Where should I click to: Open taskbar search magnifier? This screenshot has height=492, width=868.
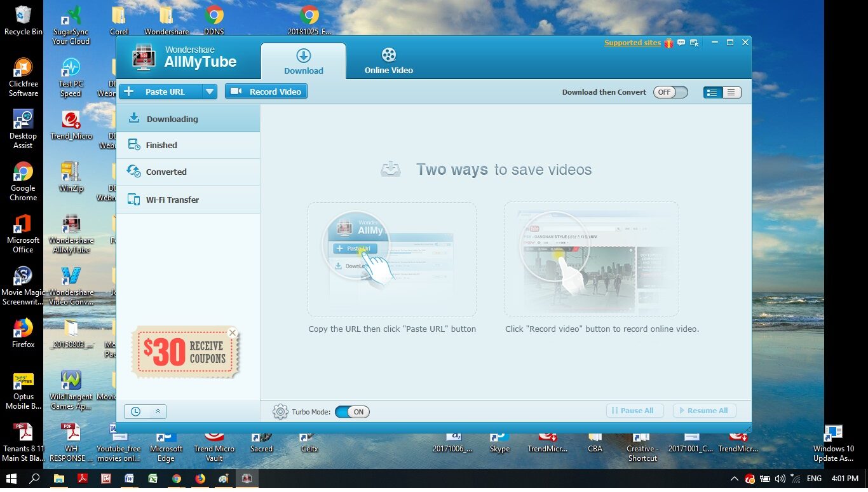[34, 479]
